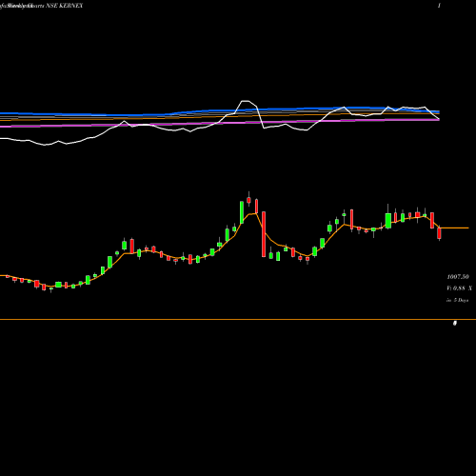476x476 pixels.
Task: Click the V: 0.88 X volume label
Action: [459, 288]
